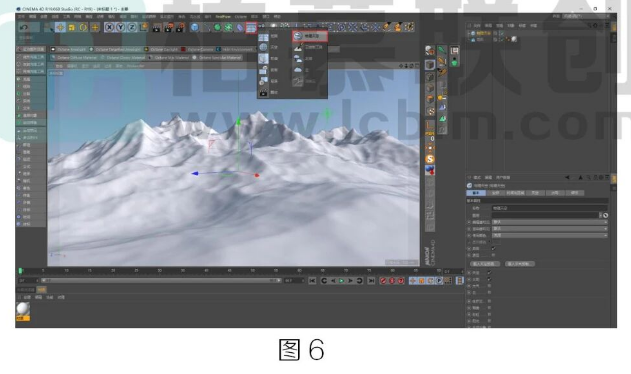Add a Cube primitive object
The width and height of the screenshot is (631, 374).
click(x=195, y=27)
